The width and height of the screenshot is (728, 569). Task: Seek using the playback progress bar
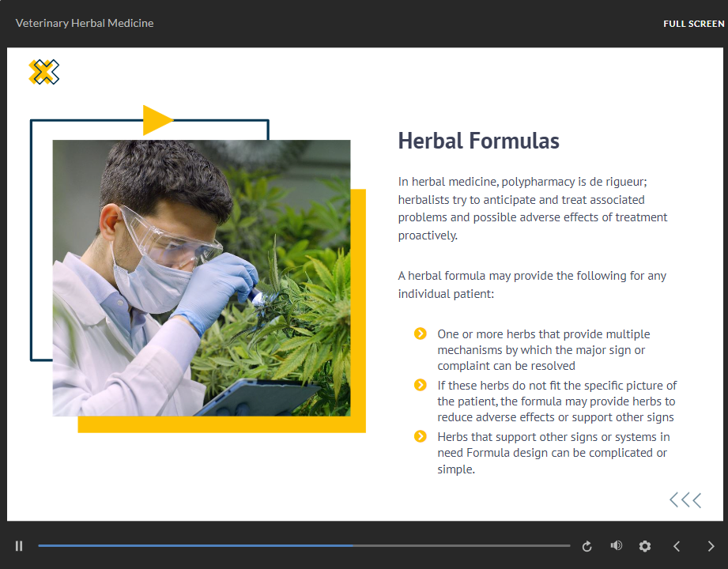(304, 546)
